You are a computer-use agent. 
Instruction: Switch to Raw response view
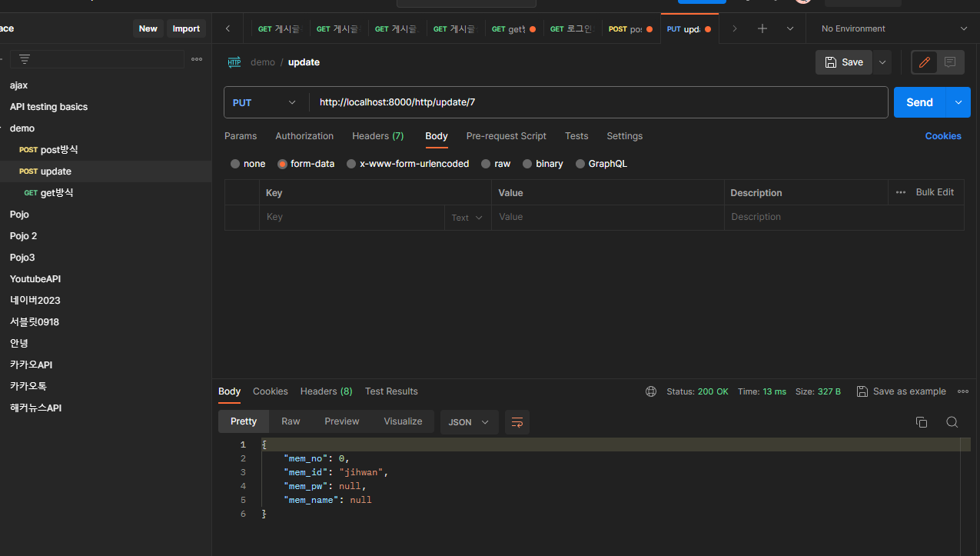(x=291, y=421)
